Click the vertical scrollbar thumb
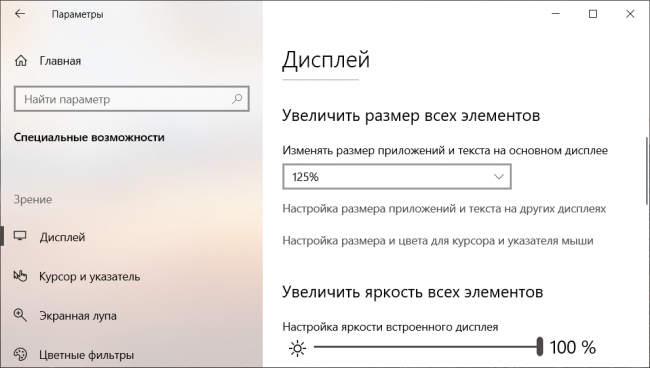Viewport: 650px width, 368px height. pyautogui.click(x=646, y=170)
